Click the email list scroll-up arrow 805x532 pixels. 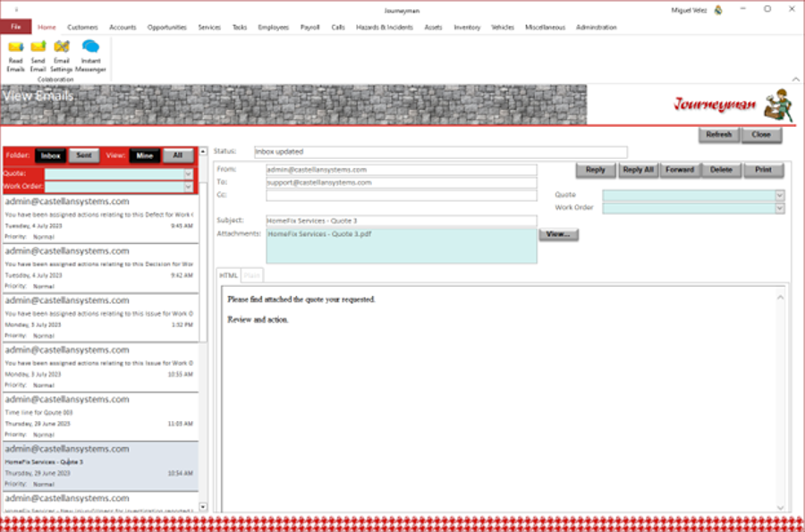(203, 151)
